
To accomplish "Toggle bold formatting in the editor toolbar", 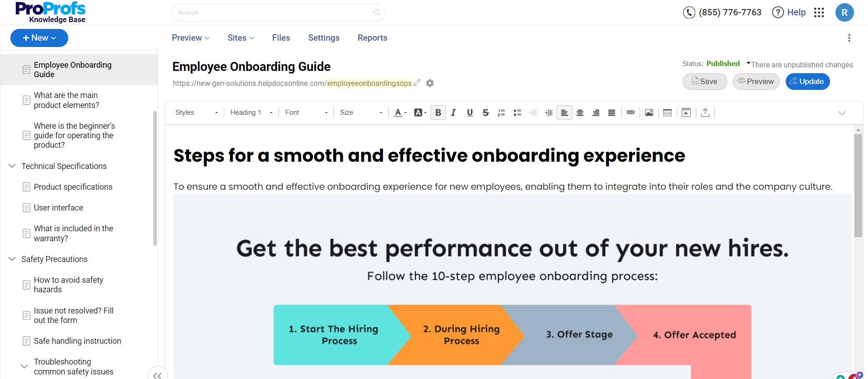I will click(x=438, y=112).
